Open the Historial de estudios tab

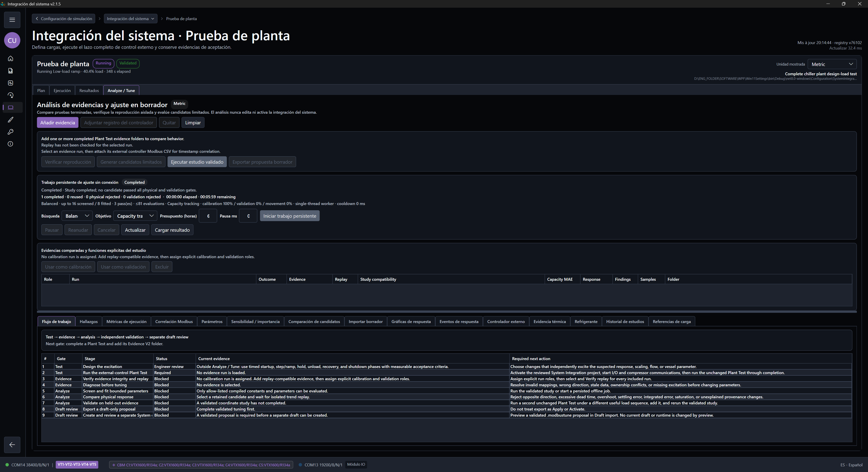(x=625, y=322)
